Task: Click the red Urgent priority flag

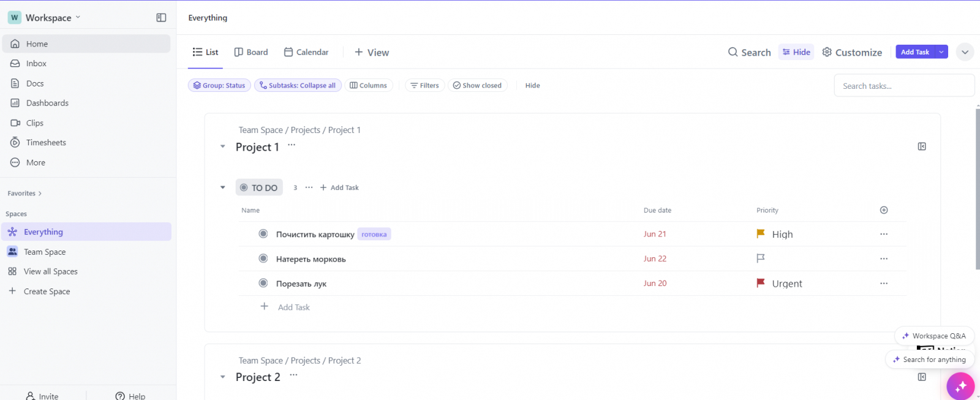Action: pyautogui.click(x=761, y=283)
